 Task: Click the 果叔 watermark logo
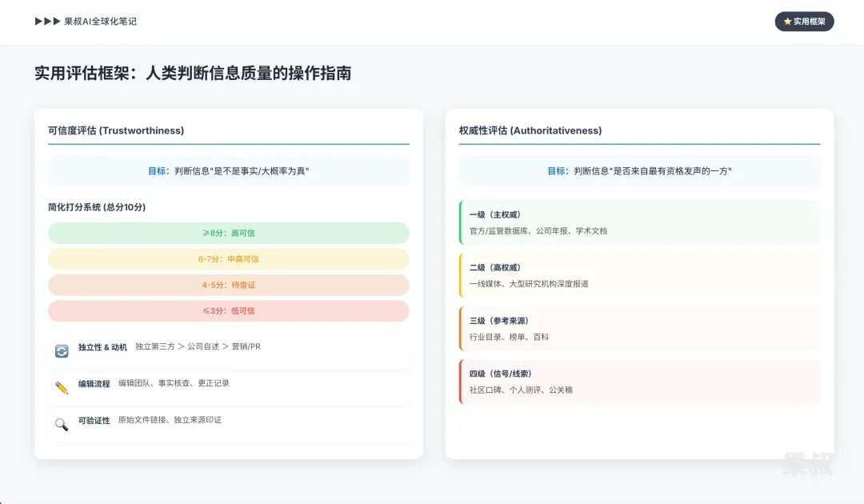tap(807, 462)
